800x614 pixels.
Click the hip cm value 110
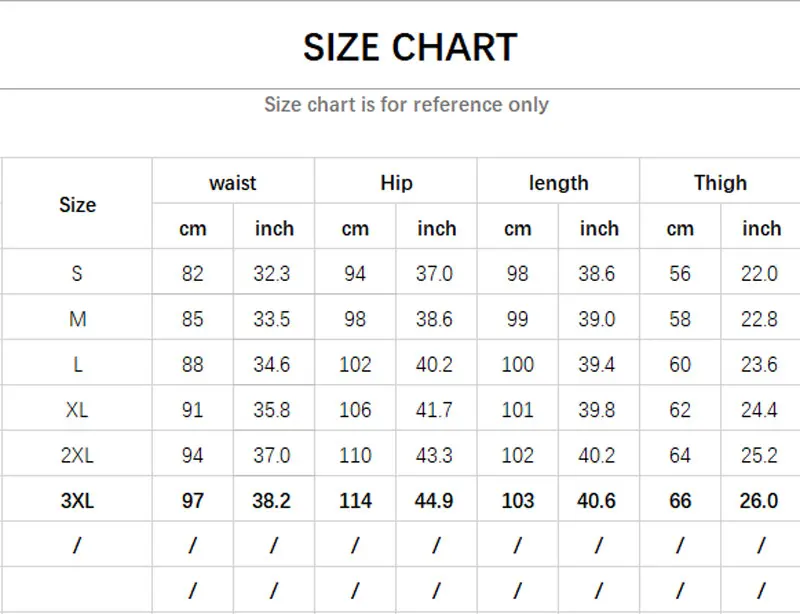(x=355, y=455)
